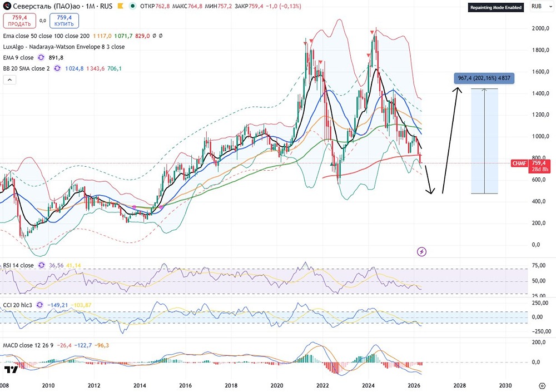
Task: Click EMA 50 value 1117,0 in legend
Action: 102,36
